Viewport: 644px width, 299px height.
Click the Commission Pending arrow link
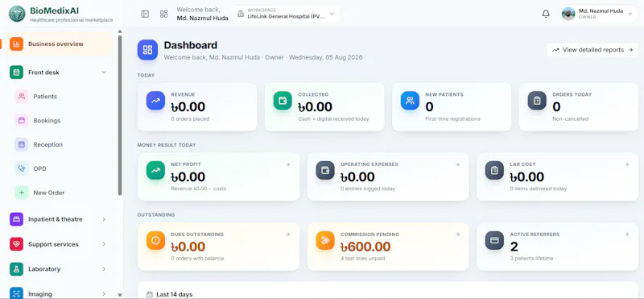(457, 235)
